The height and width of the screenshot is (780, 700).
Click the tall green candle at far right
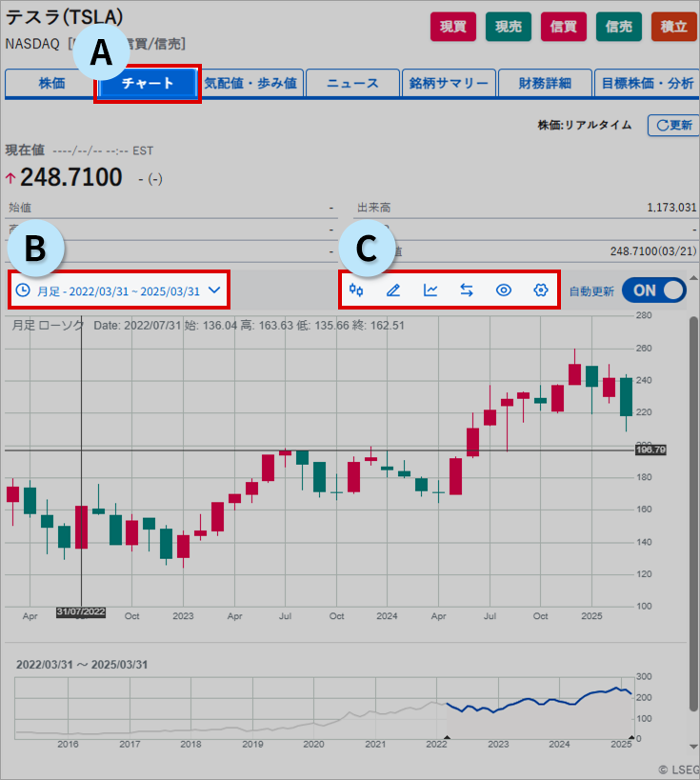click(x=626, y=396)
